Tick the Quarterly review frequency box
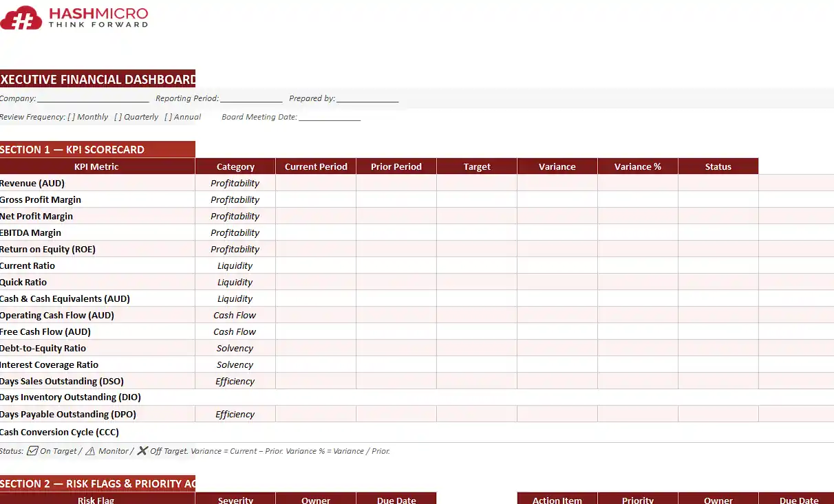The height and width of the screenshot is (504, 834). pyautogui.click(x=118, y=117)
